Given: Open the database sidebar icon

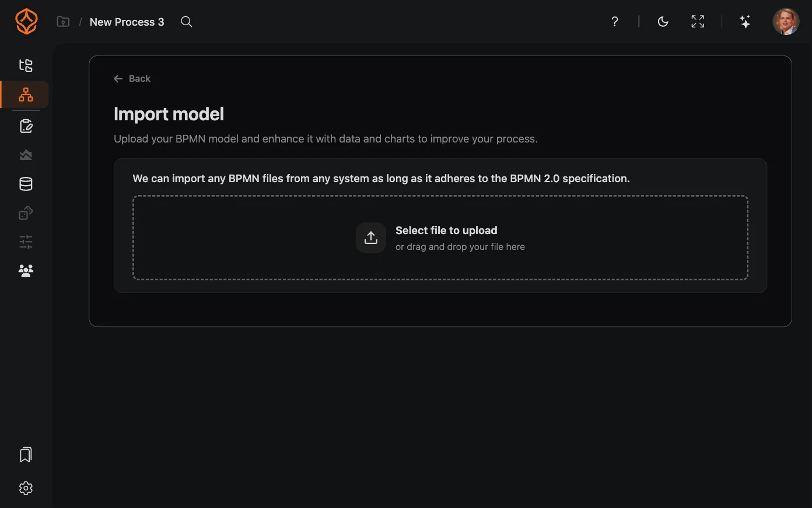Looking at the screenshot, I should [26, 184].
